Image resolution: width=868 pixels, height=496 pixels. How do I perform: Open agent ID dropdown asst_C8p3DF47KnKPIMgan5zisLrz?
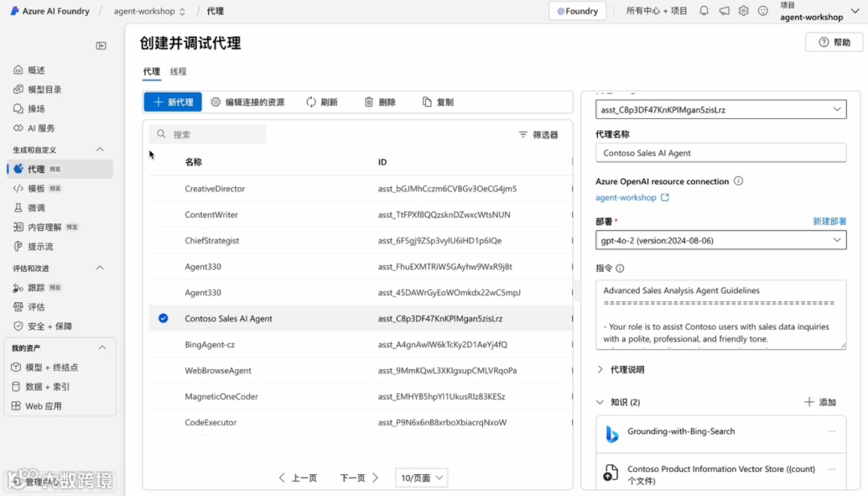click(x=721, y=109)
